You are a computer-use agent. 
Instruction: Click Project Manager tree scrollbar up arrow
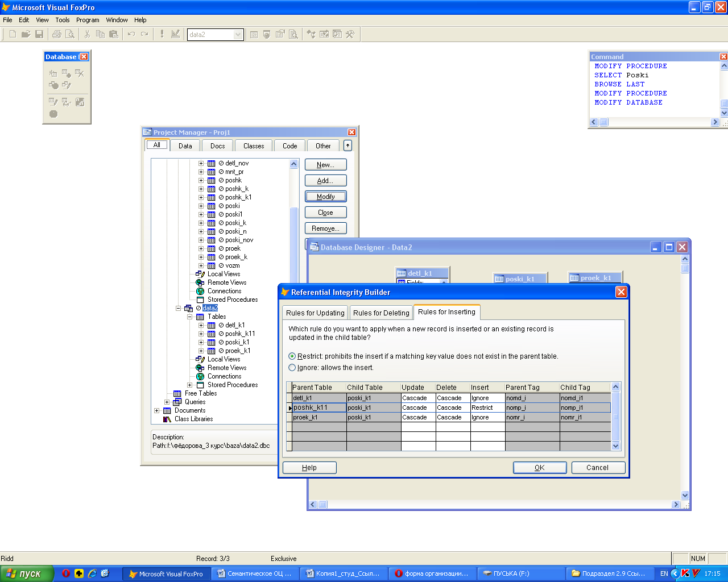[294, 164]
